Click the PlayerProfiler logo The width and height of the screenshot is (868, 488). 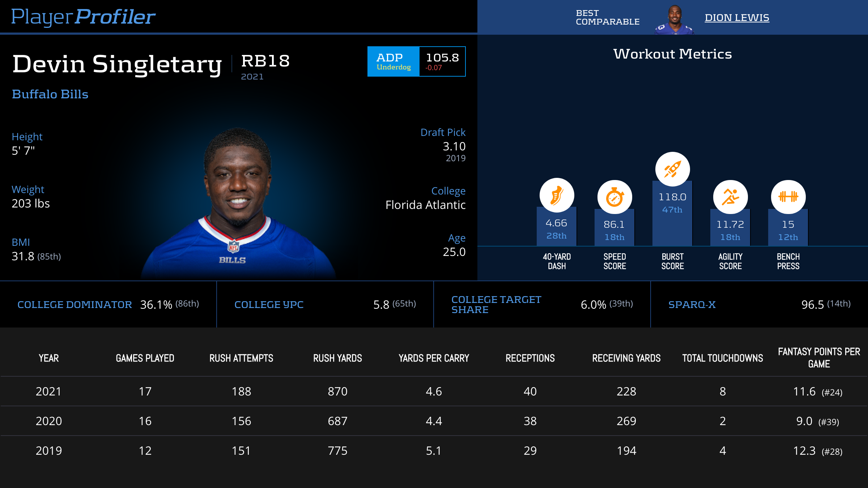[x=83, y=17]
